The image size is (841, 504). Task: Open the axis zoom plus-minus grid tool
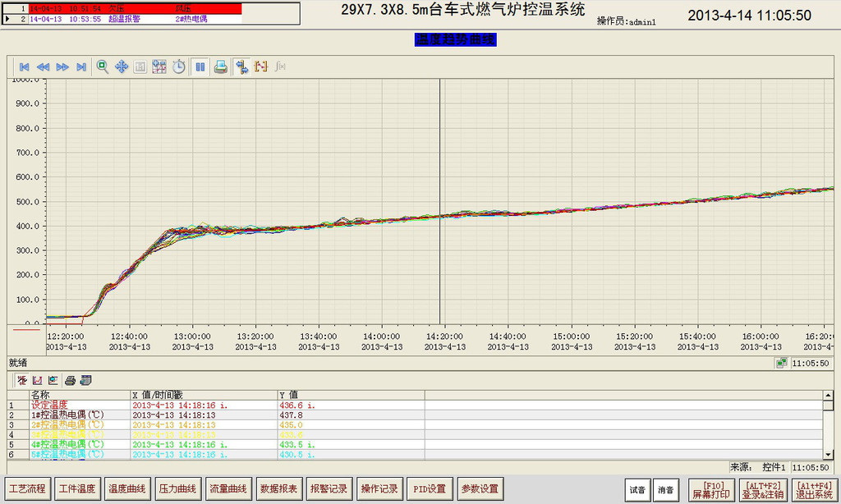point(159,66)
